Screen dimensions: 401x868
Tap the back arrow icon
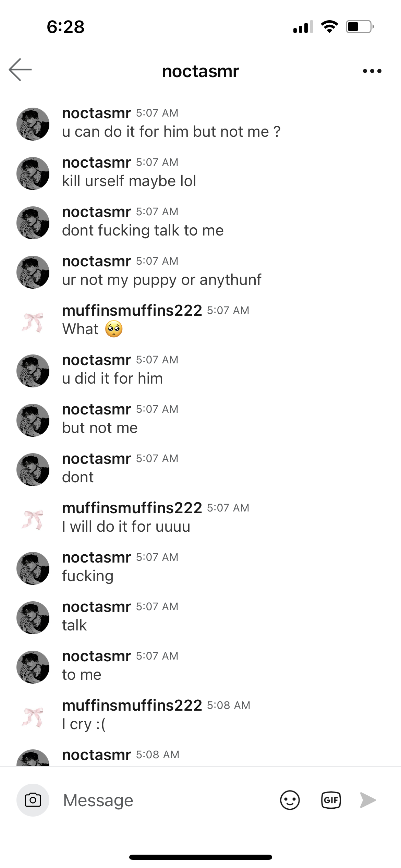[x=20, y=70]
